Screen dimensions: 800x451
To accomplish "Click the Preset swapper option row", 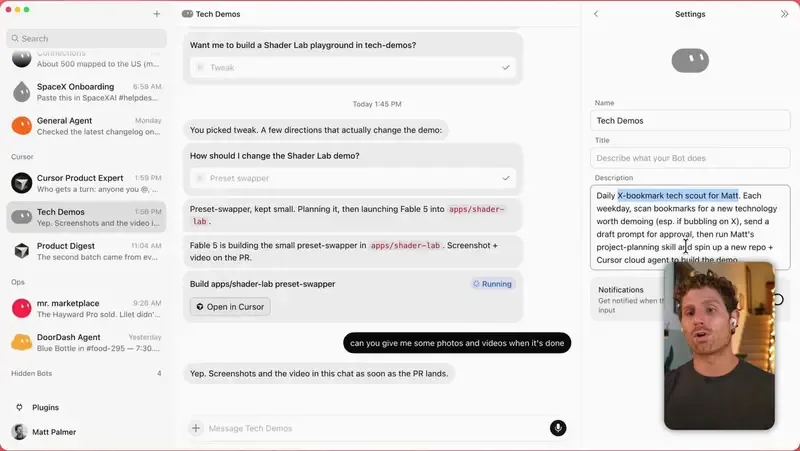I will coord(353,178).
